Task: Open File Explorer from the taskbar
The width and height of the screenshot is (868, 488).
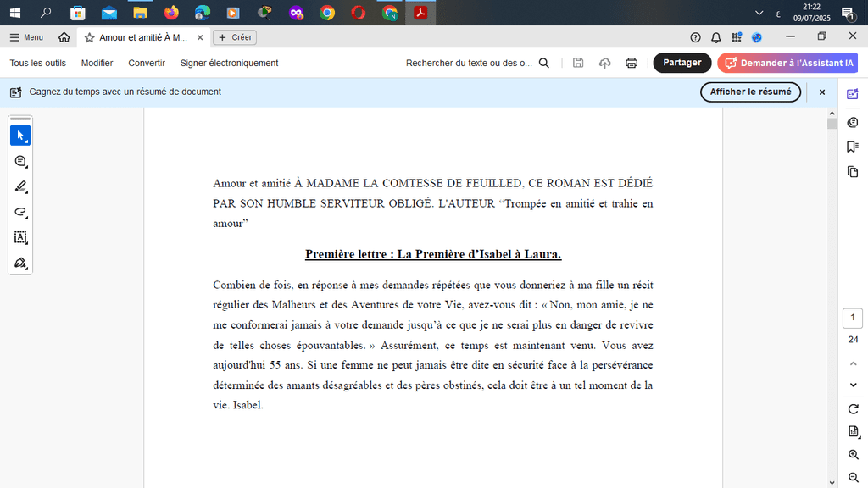Action: point(140,12)
